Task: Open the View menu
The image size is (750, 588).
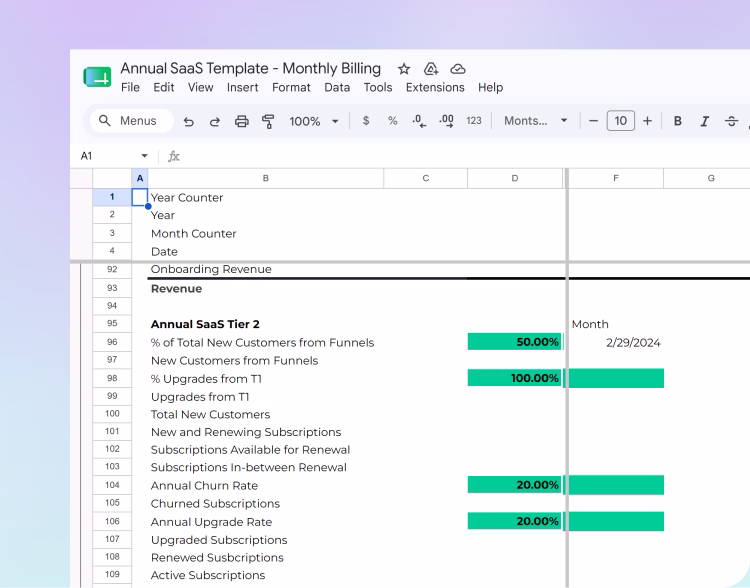Action: 200,88
